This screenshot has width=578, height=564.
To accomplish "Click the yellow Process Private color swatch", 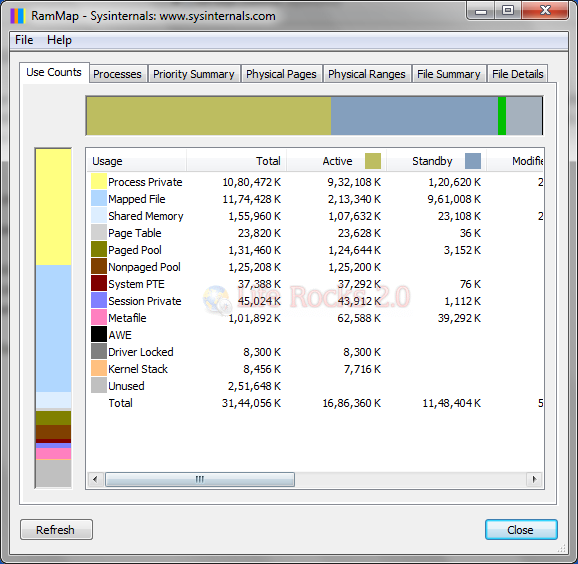I will [99, 182].
